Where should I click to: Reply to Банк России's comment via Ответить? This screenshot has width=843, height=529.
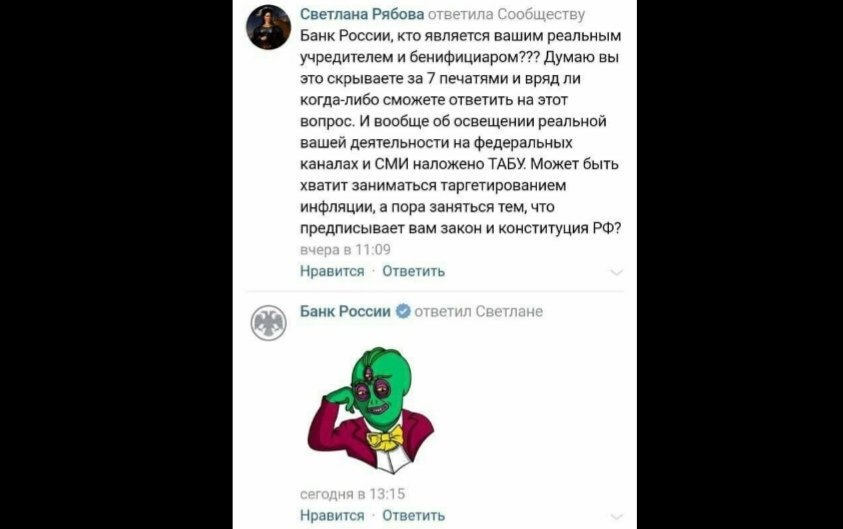(x=413, y=515)
